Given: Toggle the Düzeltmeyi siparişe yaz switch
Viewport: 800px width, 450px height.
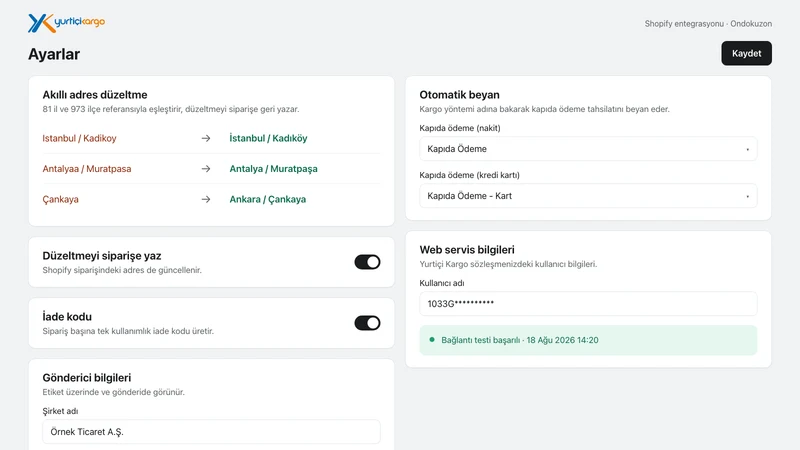Looking at the screenshot, I should (367, 262).
